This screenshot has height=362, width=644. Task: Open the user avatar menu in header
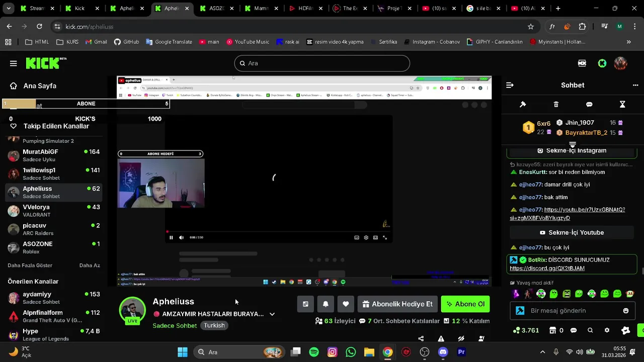620,63
